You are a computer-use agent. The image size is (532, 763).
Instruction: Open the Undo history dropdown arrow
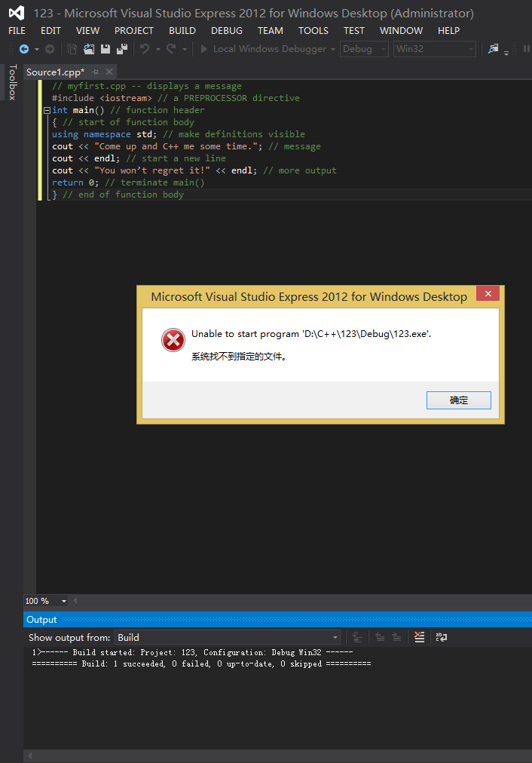click(158, 50)
